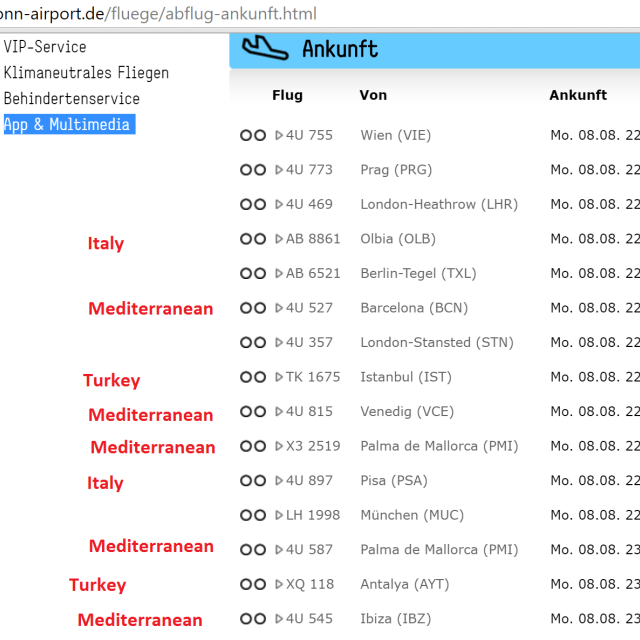Open VIP-Service in the sidebar menu

45,47
